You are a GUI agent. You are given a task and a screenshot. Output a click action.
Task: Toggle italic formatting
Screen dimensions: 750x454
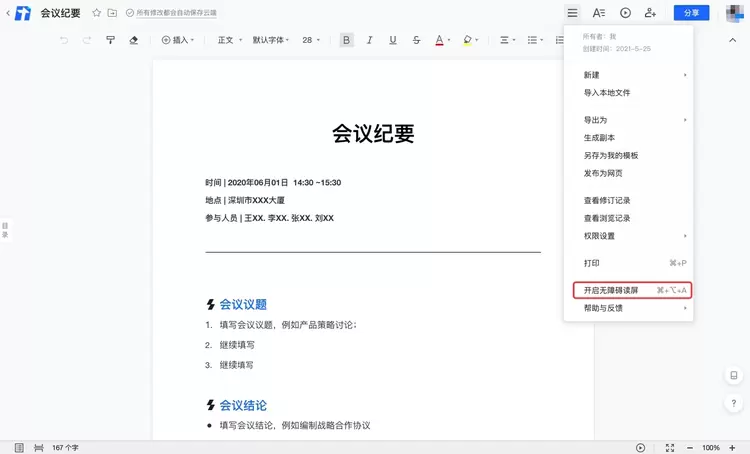[369, 40]
